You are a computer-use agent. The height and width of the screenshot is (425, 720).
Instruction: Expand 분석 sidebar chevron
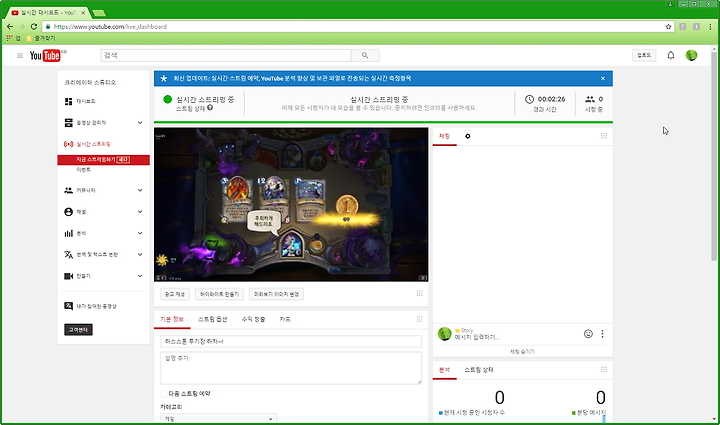[140, 233]
